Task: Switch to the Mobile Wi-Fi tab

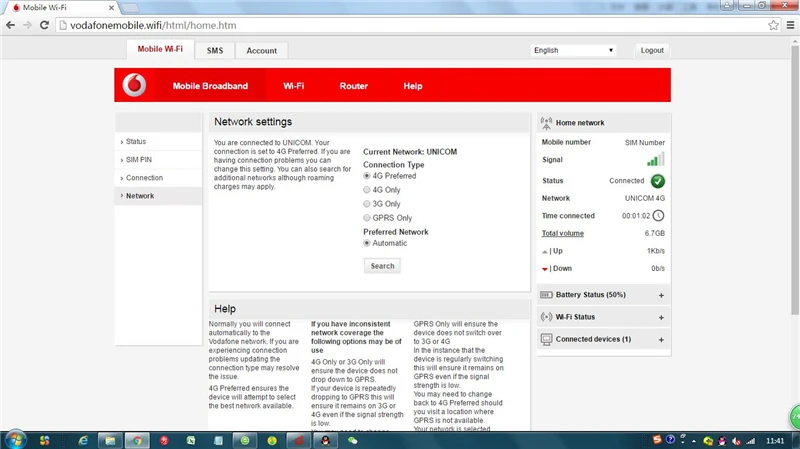Action: (160, 49)
